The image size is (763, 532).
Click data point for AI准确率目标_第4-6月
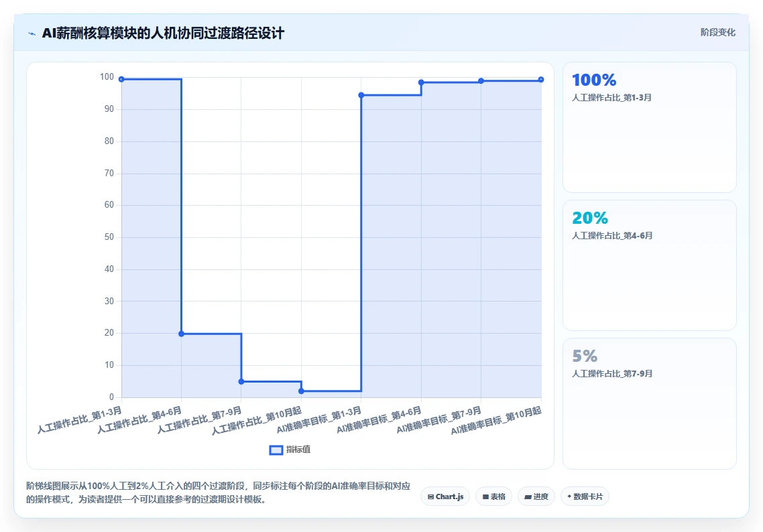click(422, 82)
